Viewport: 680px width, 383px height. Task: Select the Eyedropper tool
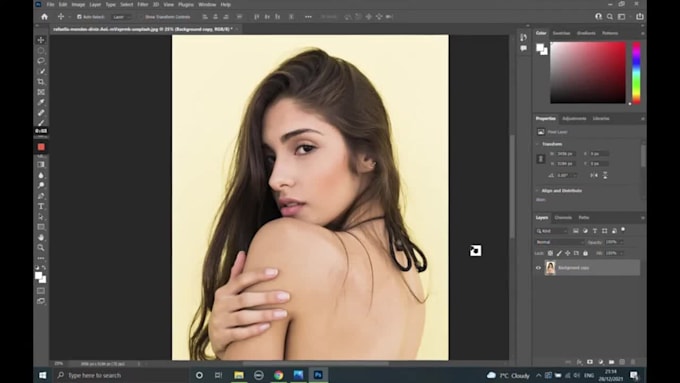click(41, 102)
